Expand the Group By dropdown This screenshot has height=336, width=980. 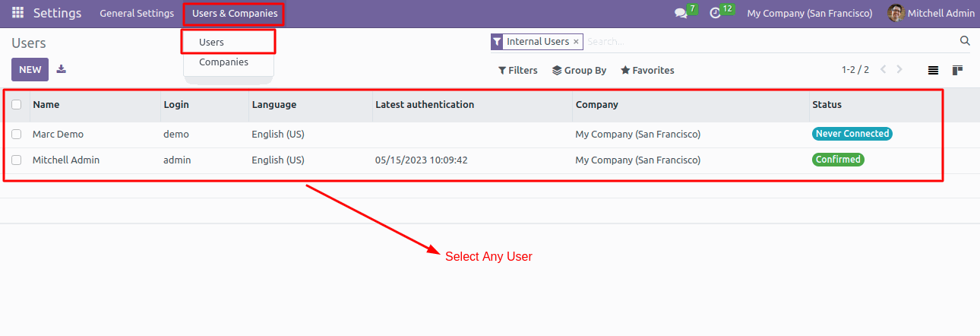coord(579,70)
